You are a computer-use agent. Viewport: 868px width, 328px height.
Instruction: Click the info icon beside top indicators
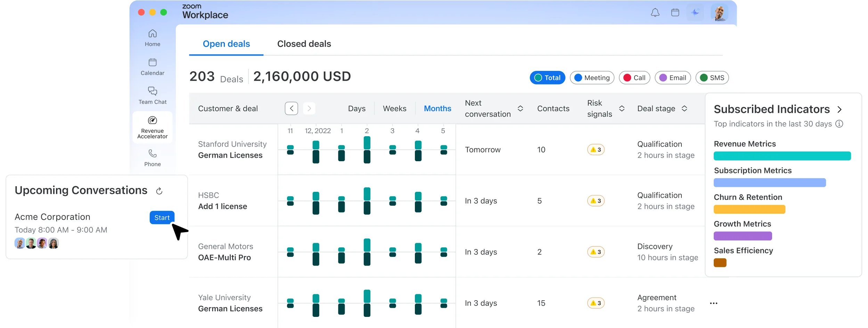click(839, 124)
